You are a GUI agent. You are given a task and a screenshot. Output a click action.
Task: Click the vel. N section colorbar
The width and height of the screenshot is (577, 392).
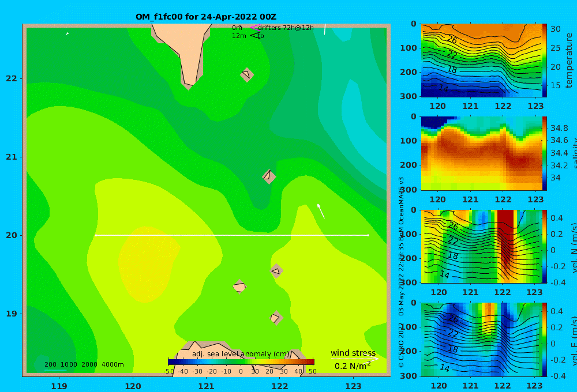pos(545,246)
